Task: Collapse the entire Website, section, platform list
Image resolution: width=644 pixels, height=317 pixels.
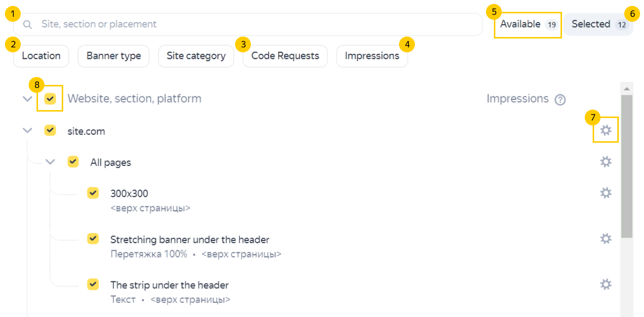Action: click(28, 99)
